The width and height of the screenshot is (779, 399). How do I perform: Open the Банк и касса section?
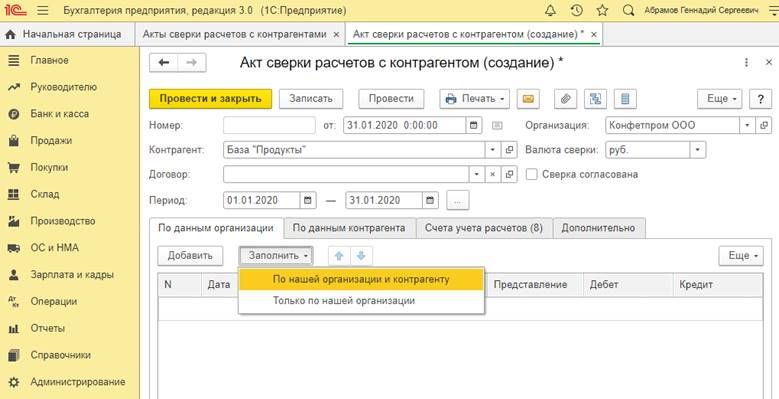point(60,114)
